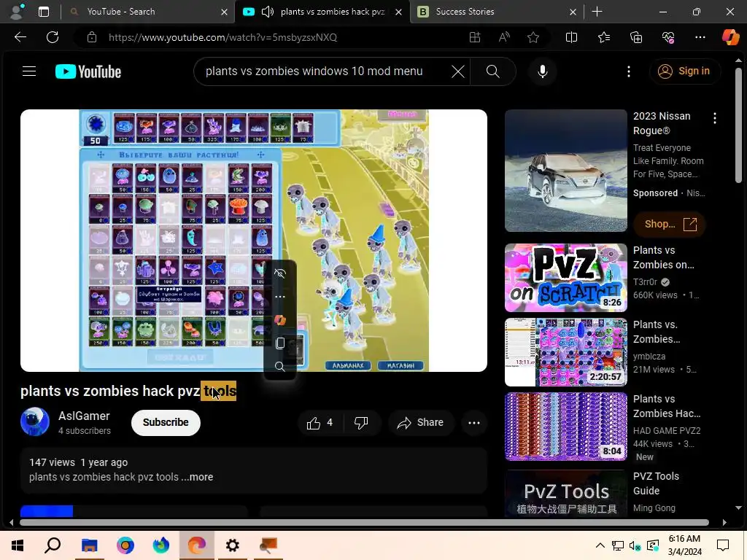
Task: View site information lock icon
Action: point(92,37)
